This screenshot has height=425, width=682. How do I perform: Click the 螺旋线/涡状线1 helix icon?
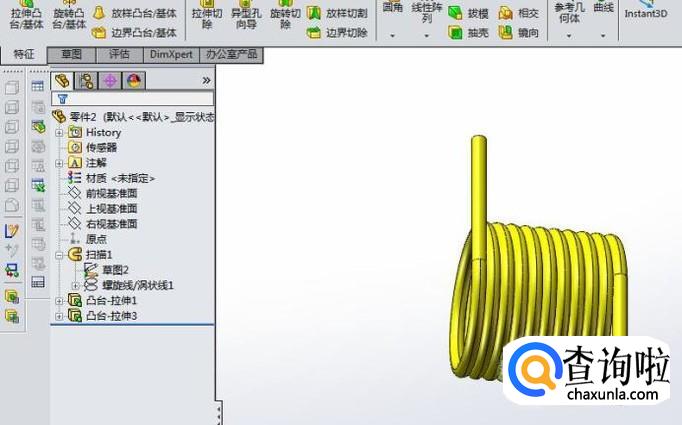pyautogui.click(x=91, y=285)
